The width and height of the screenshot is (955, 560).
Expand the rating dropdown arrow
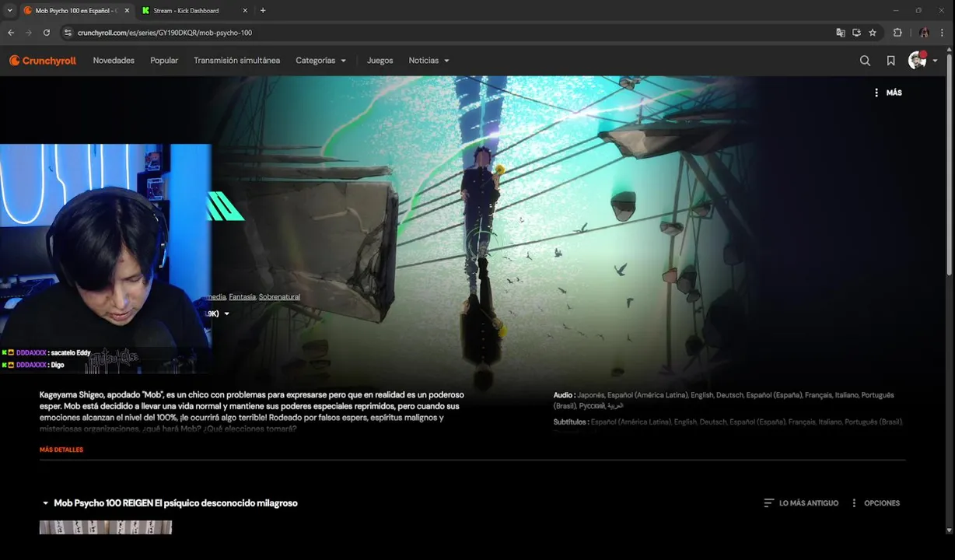tap(226, 314)
